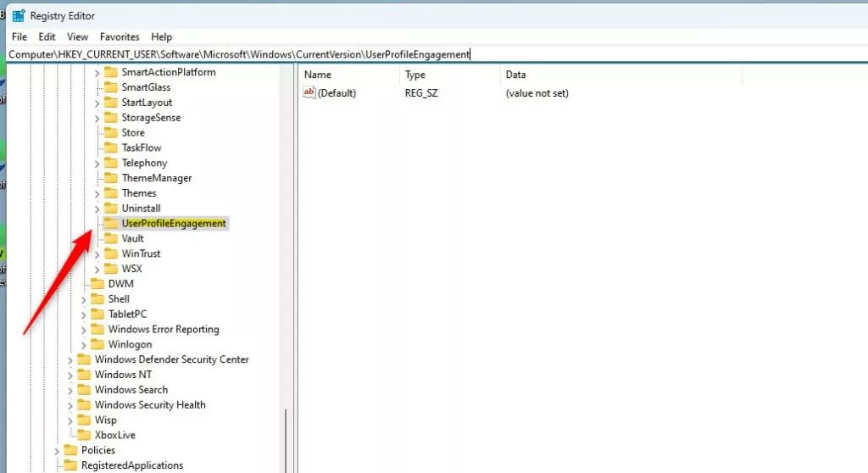This screenshot has height=473, width=868.
Task: Select the (Default) string value icon
Action: coord(309,92)
